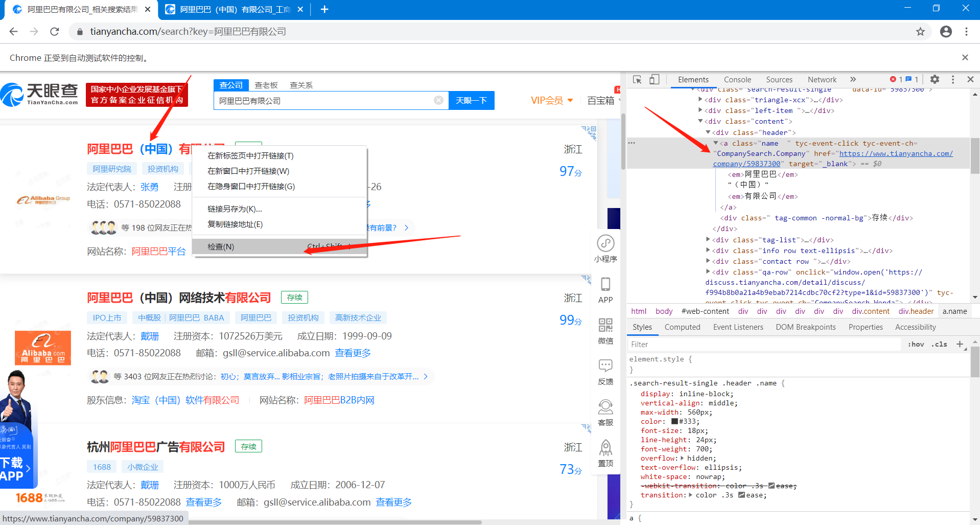The width and height of the screenshot is (980, 525).
Task: Add new style rule with plus icon
Action: pos(960,344)
